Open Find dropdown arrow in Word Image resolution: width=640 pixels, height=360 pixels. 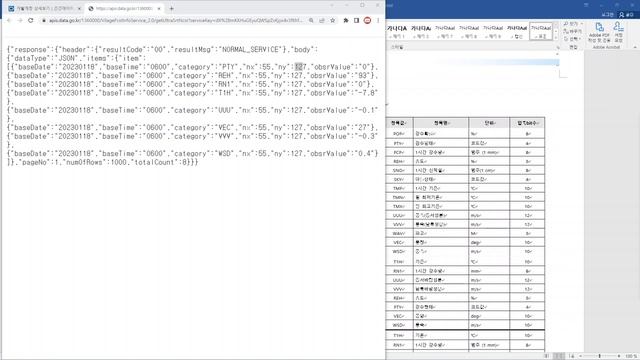pyautogui.click(x=581, y=24)
